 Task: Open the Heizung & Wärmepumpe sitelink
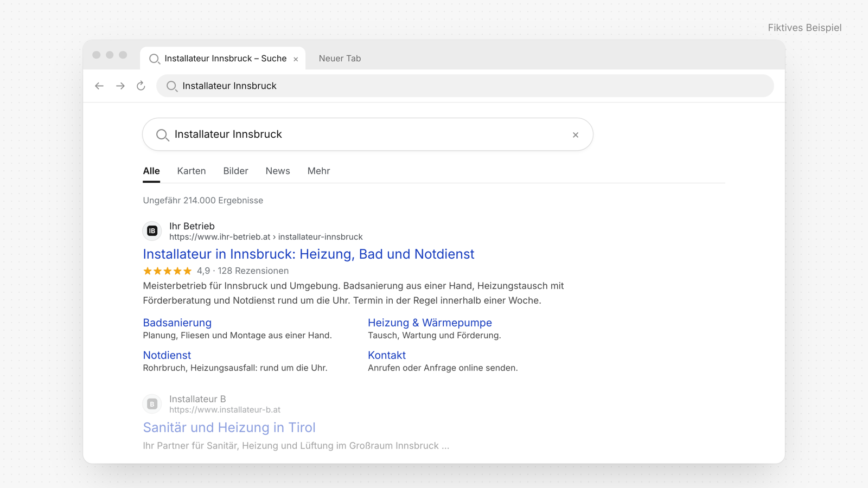click(430, 323)
